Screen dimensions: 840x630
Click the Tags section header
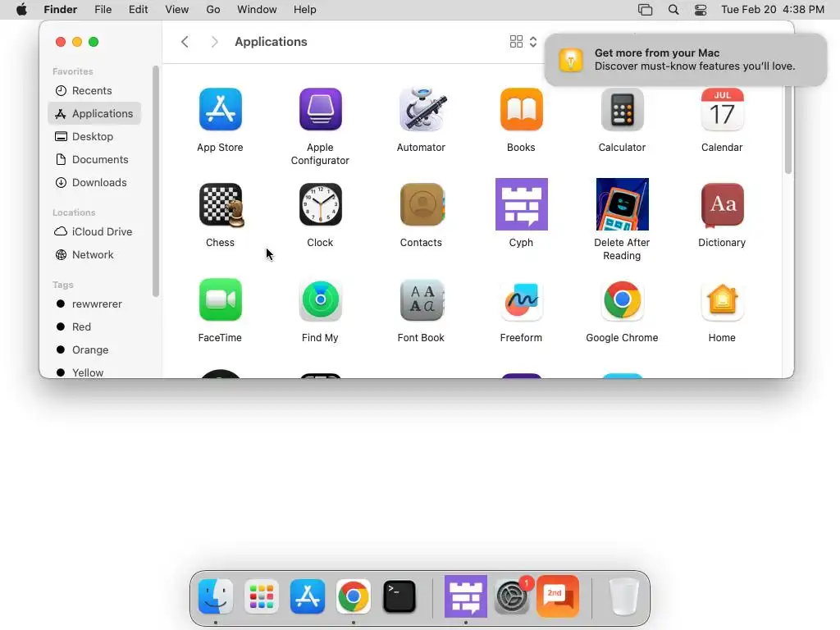(x=62, y=285)
